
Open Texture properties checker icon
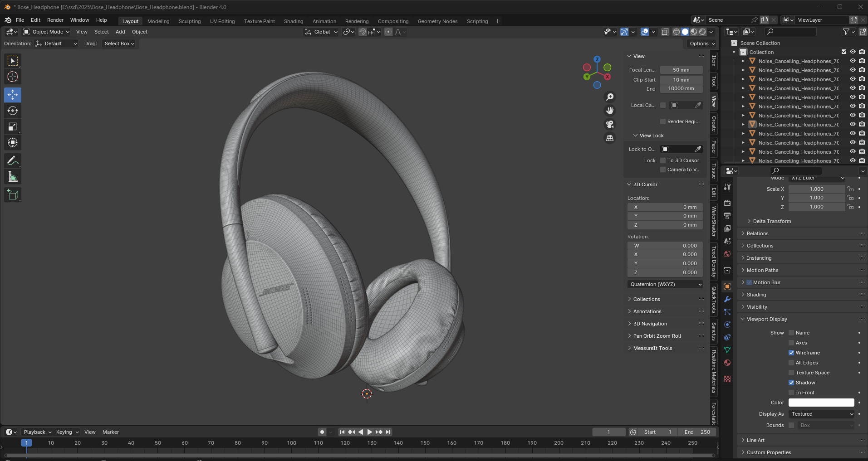point(727,379)
